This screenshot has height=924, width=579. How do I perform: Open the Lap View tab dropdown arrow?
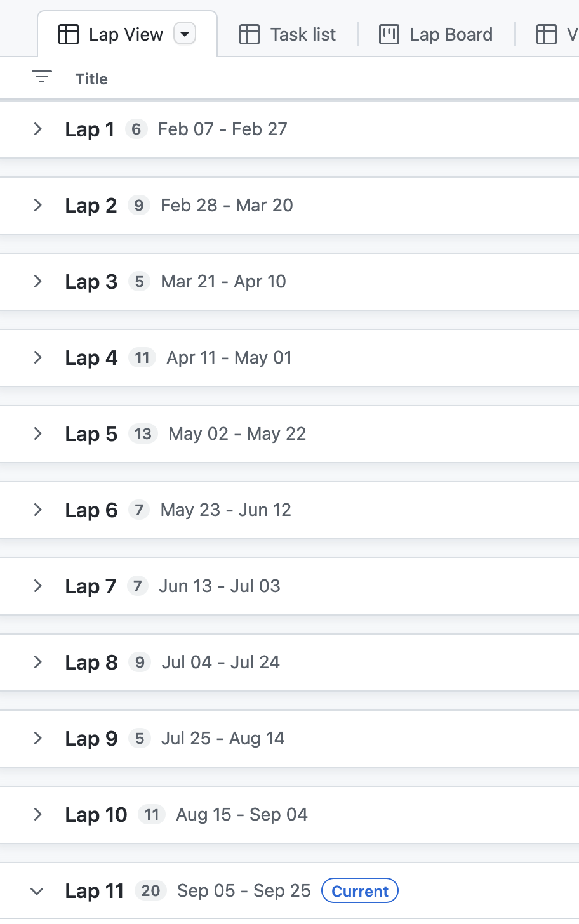[x=185, y=34]
